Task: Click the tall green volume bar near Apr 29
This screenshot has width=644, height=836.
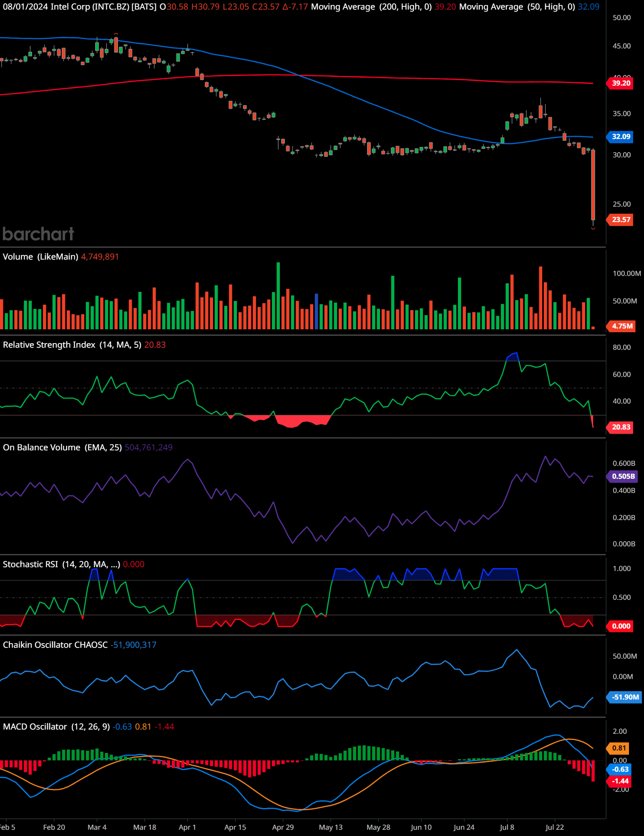Action: (x=278, y=296)
